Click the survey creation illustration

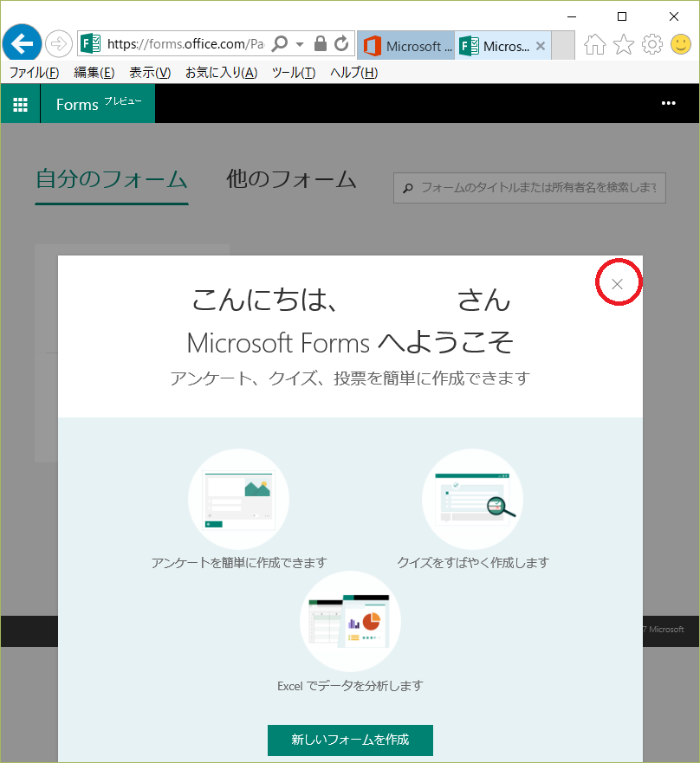pos(238,499)
